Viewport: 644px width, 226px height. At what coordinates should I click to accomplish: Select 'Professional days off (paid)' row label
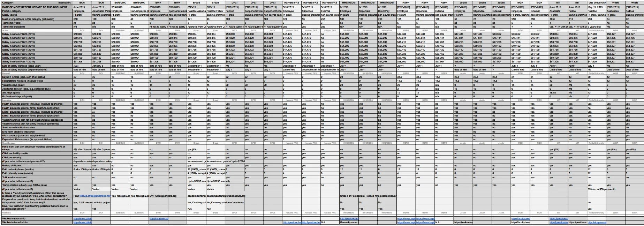(x=37, y=96)
